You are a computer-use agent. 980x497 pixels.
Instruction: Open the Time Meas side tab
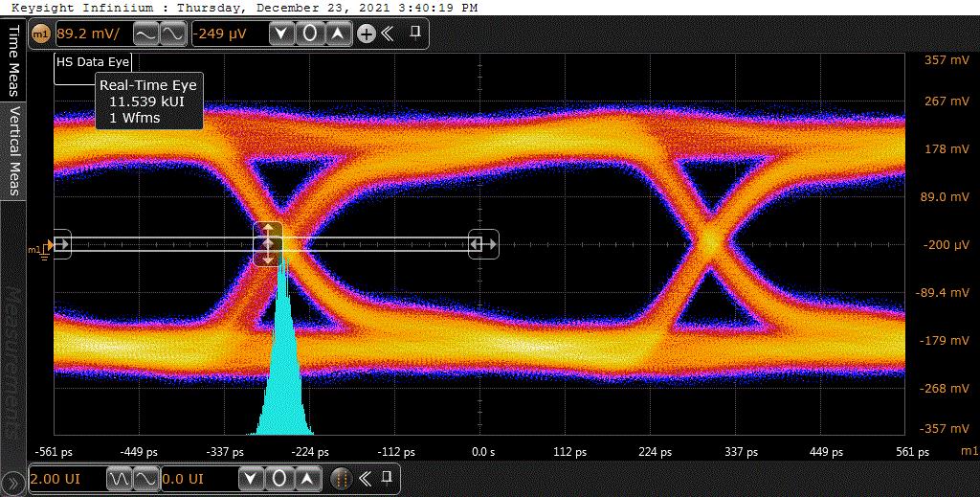pos(13,60)
